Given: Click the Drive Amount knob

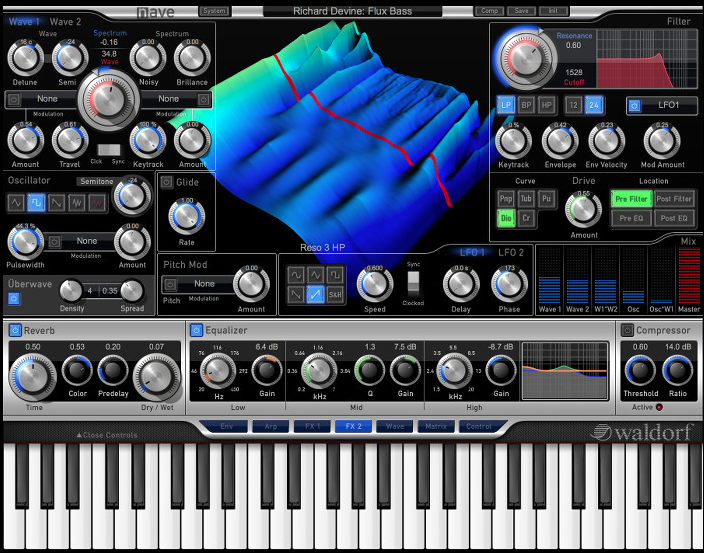Looking at the screenshot, I should (x=583, y=210).
